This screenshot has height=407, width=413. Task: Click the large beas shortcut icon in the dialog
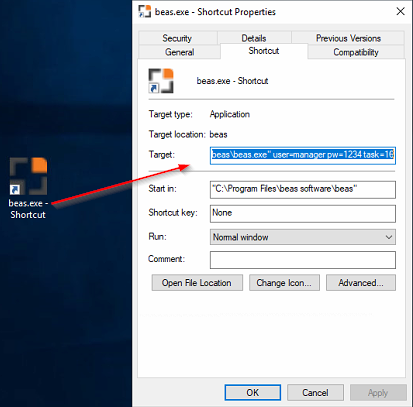pyautogui.click(x=161, y=81)
